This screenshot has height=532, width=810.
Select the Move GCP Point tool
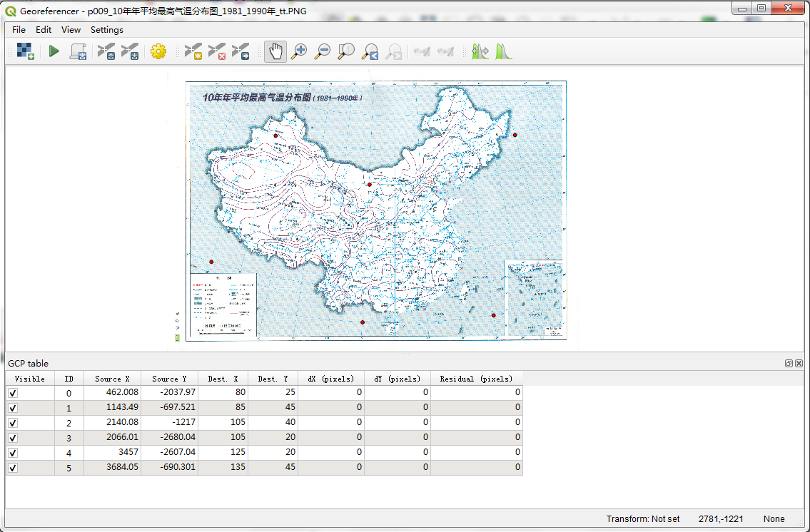click(241, 51)
